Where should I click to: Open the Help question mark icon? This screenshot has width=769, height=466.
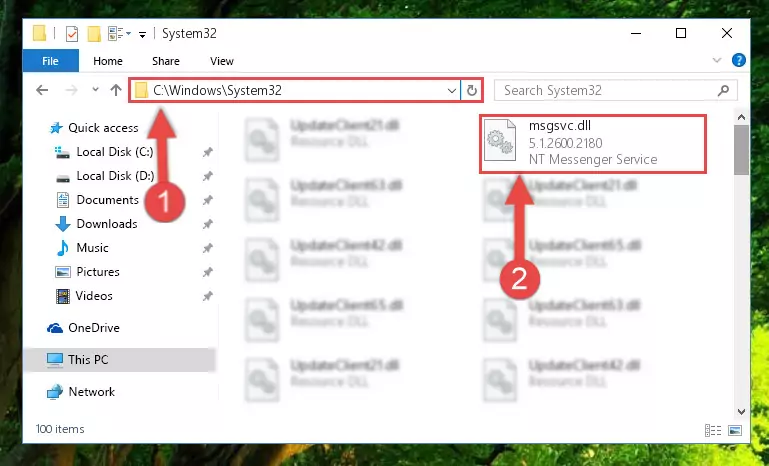[x=739, y=60]
